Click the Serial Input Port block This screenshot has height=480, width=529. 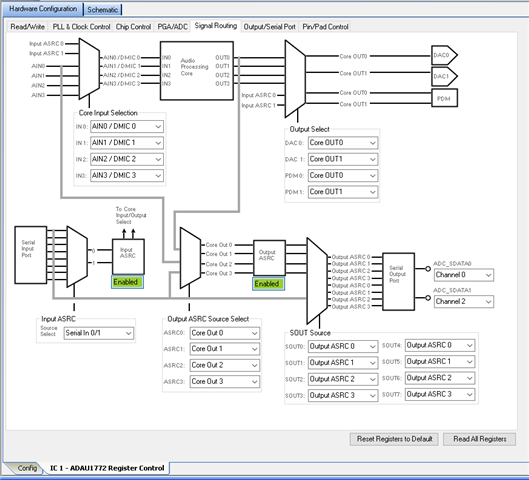[30, 255]
